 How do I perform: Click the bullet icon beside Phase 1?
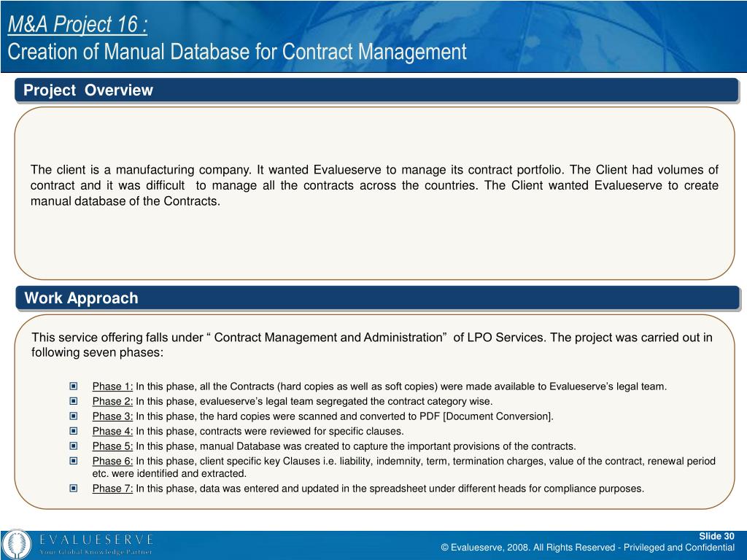pyautogui.click(x=74, y=386)
